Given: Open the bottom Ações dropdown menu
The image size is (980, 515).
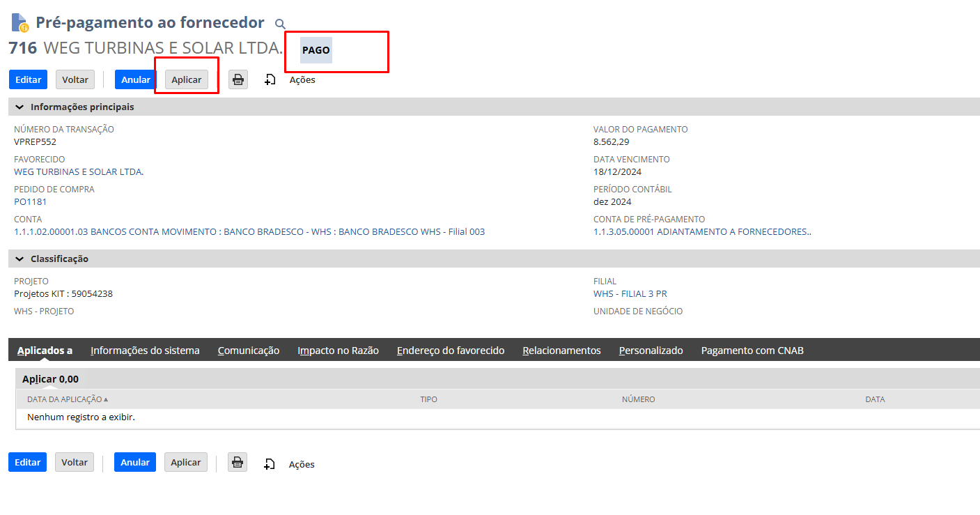Looking at the screenshot, I should click(x=302, y=464).
